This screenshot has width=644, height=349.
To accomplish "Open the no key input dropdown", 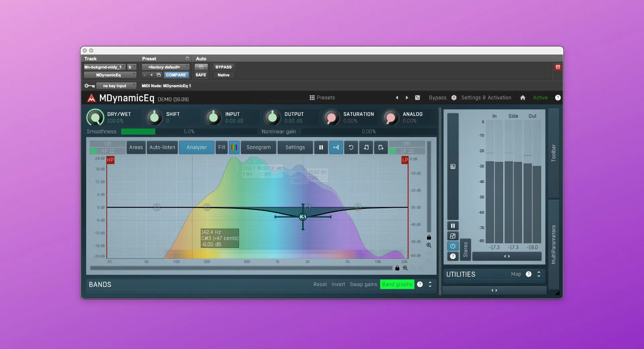I will coord(116,85).
